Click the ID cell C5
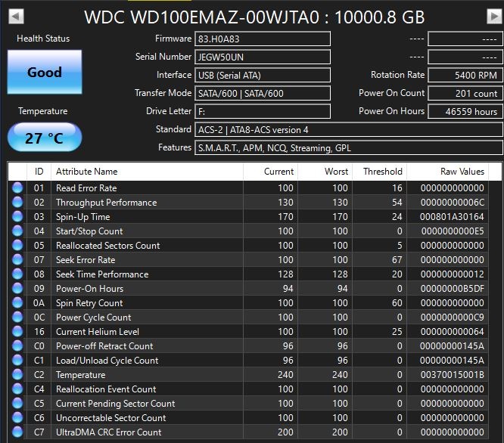Image resolution: width=504 pixels, height=443 pixels. tap(39, 404)
